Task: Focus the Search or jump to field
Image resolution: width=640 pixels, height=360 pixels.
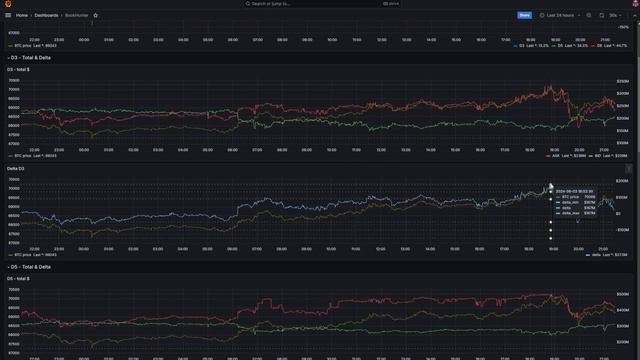Action: point(321,4)
